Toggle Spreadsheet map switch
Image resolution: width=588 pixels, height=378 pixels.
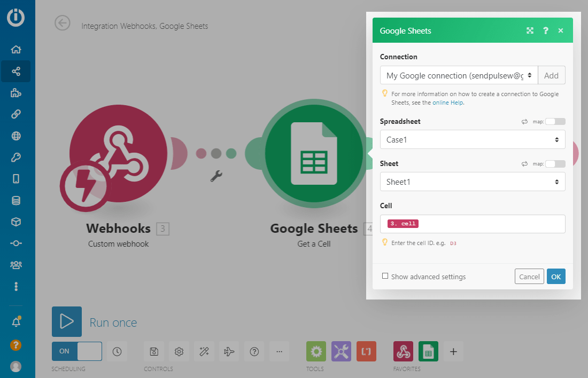tap(555, 121)
